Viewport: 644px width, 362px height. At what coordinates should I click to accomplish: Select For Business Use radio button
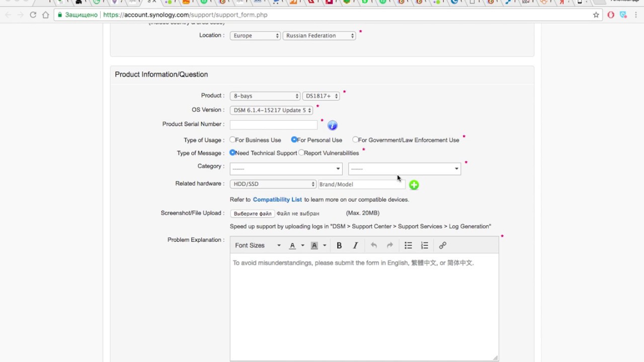click(232, 140)
